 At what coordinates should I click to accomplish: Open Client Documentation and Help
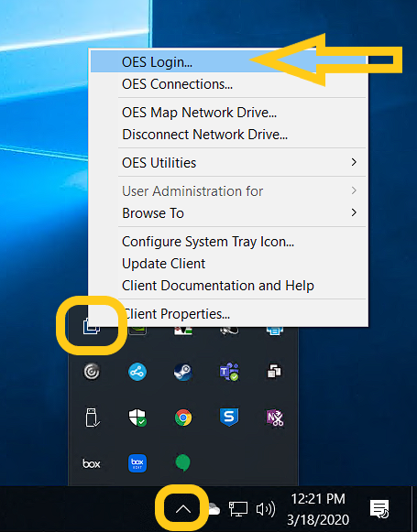click(229, 286)
